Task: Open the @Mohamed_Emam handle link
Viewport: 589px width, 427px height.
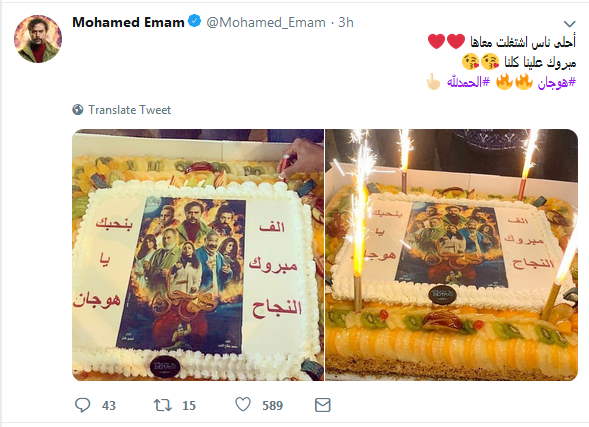Action: [266, 23]
